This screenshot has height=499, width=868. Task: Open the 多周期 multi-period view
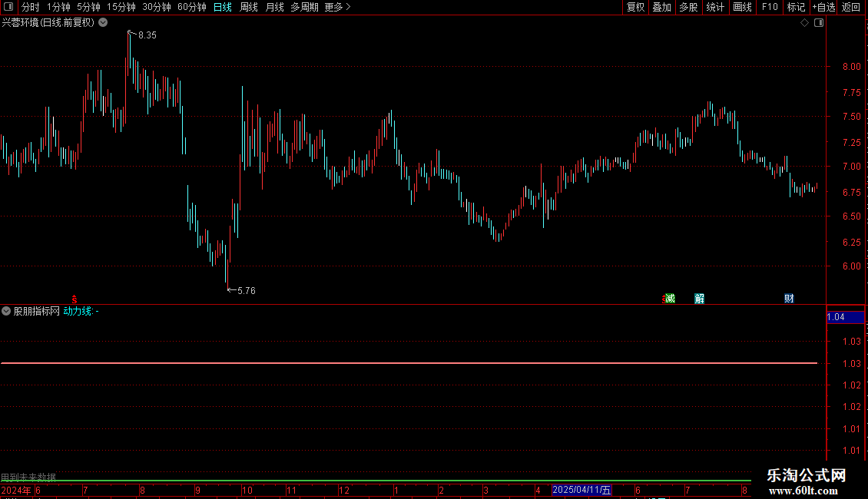coord(304,7)
